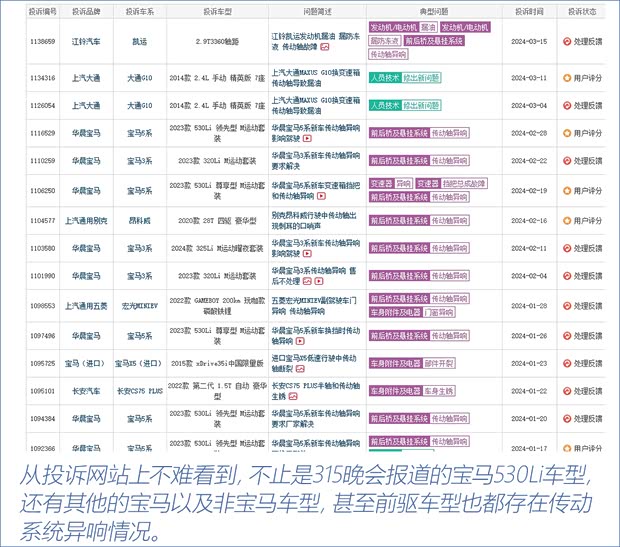Click the 处理反馈 status icon in row 1101990

pos(567,276)
